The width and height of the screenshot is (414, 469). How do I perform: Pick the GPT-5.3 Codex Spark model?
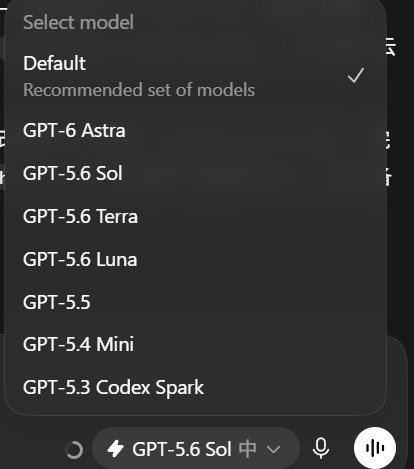pos(195,387)
